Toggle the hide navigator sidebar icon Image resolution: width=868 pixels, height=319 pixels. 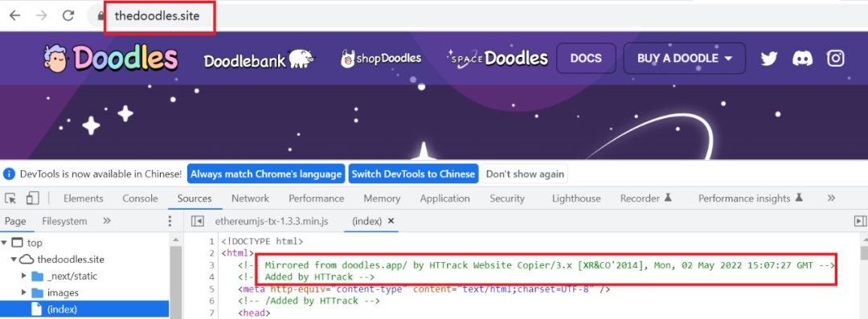pyautogui.click(x=197, y=221)
